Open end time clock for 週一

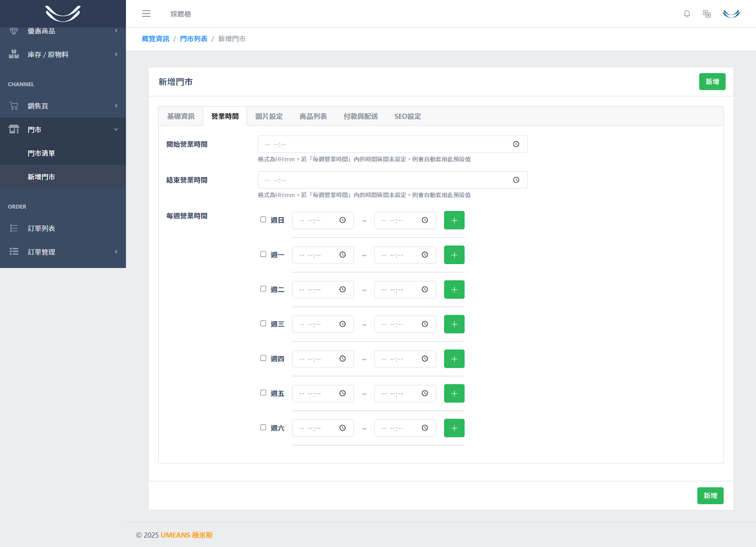[x=425, y=255]
